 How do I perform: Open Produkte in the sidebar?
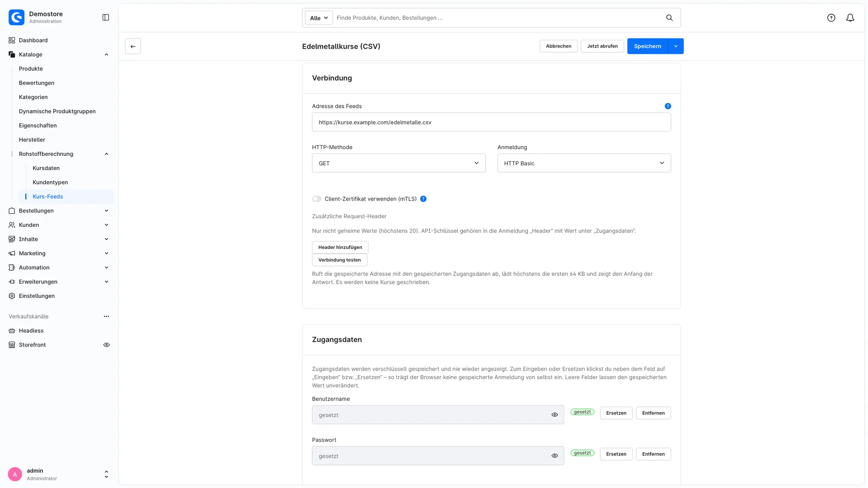pyautogui.click(x=31, y=69)
